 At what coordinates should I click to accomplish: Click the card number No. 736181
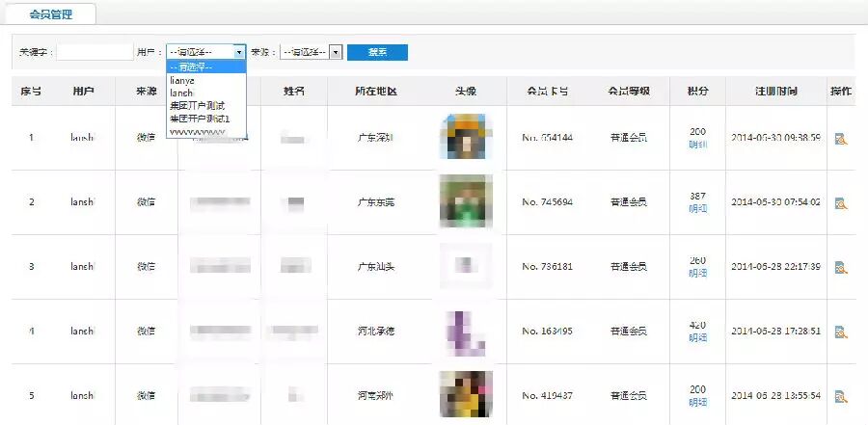548,267
